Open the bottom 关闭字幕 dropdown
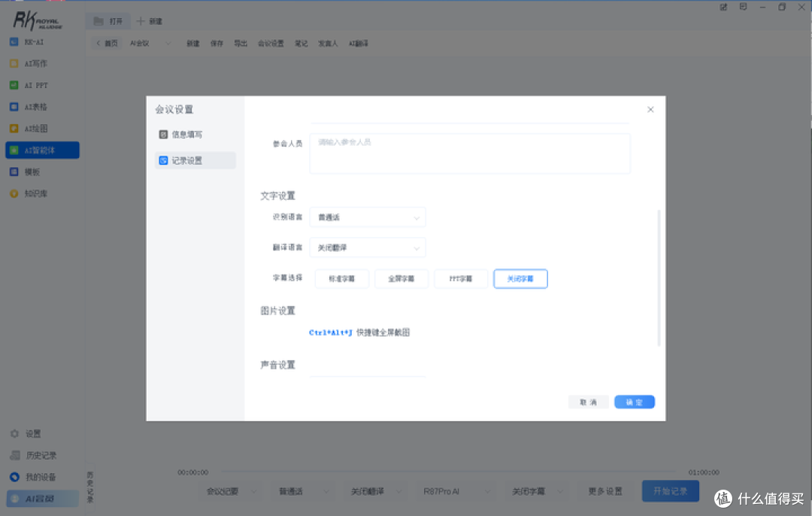Image resolution: width=812 pixels, height=516 pixels. click(536, 491)
